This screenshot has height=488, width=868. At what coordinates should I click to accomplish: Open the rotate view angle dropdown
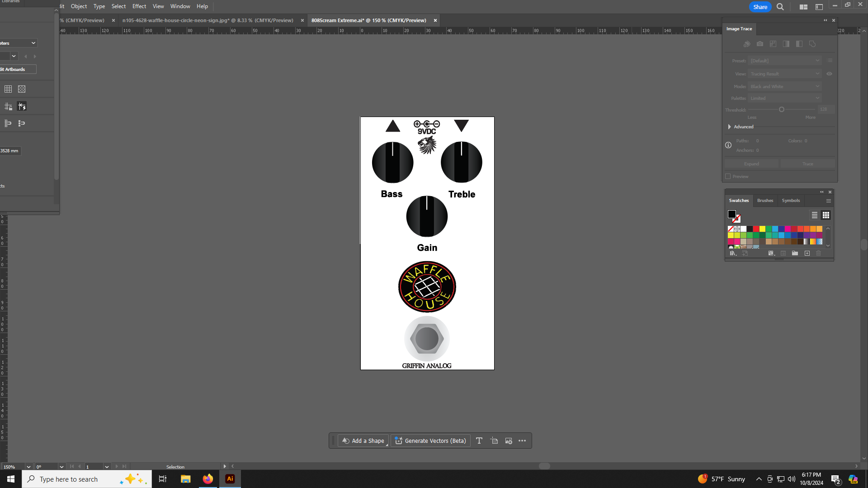(61, 467)
